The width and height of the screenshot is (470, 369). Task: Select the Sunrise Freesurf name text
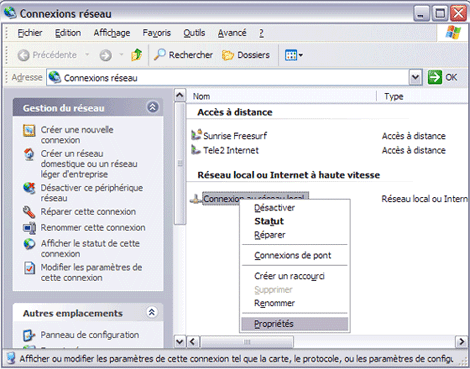point(235,136)
